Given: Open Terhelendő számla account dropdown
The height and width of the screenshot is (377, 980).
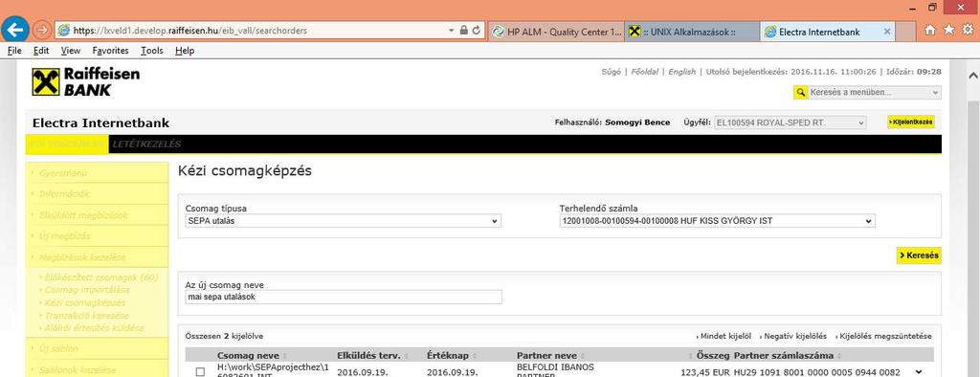Looking at the screenshot, I should 718,221.
